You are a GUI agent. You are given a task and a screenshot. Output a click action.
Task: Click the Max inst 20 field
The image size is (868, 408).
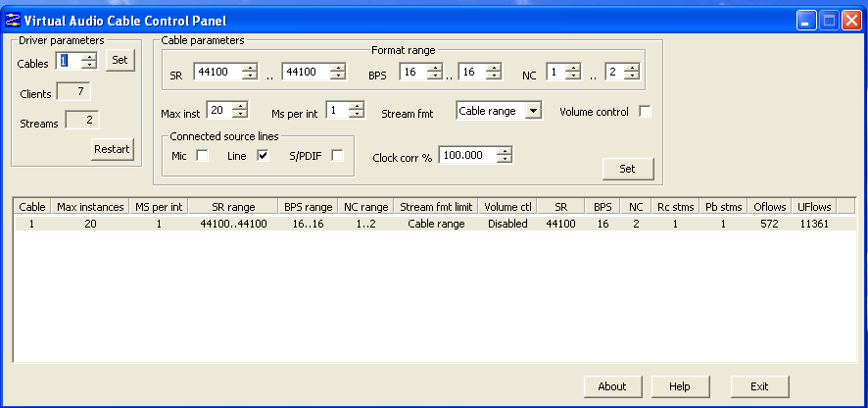point(220,110)
